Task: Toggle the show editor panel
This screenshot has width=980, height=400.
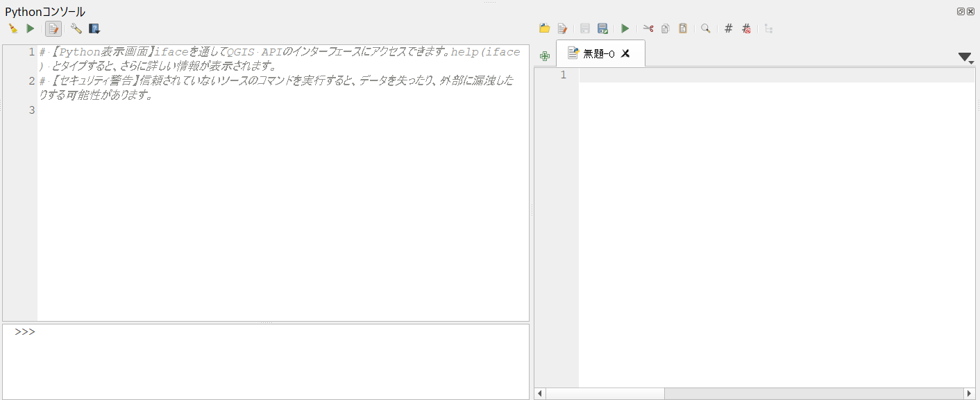Action: (x=53, y=28)
